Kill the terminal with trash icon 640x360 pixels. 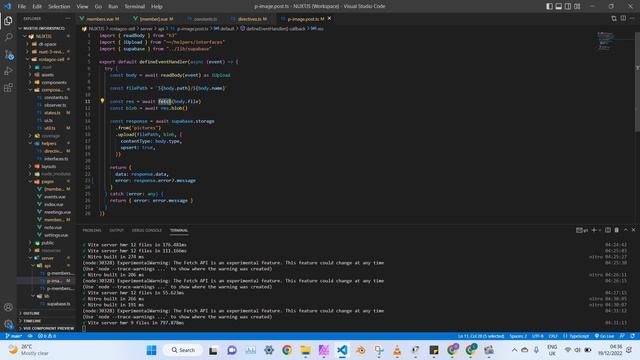616,230
